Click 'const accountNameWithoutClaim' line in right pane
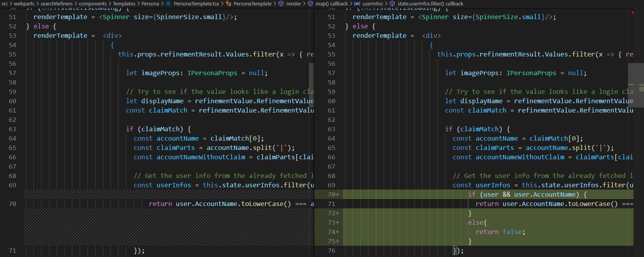 click(543, 157)
